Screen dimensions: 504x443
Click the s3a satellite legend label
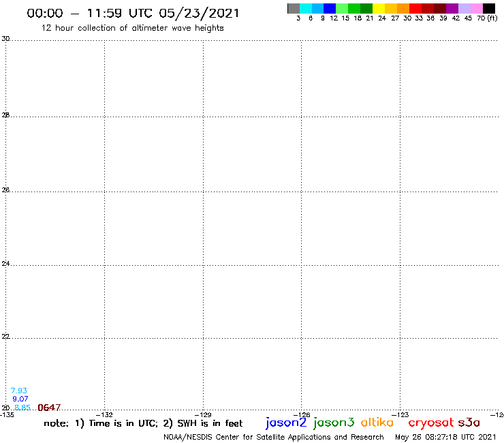coord(469,423)
